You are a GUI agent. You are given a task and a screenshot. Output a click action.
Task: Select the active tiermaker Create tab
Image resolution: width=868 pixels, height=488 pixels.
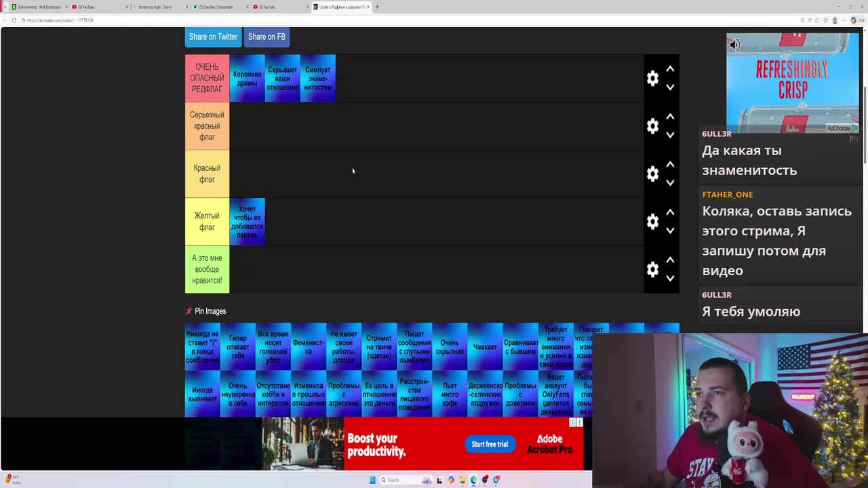point(341,7)
